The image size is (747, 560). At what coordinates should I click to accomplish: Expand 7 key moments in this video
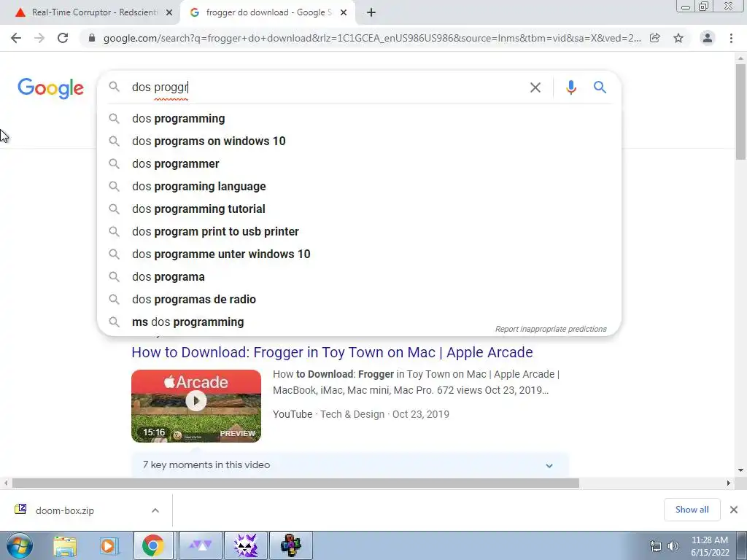coord(350,465)
